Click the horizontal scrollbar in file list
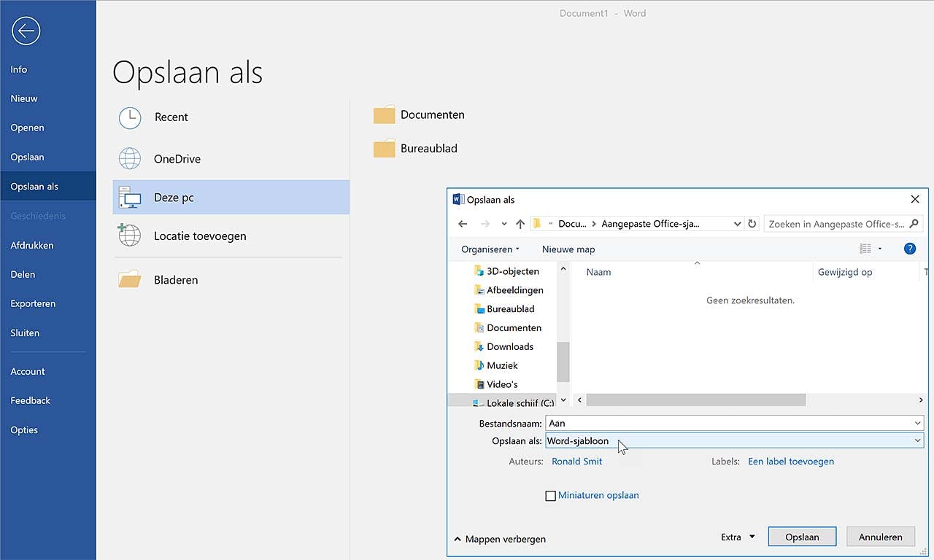934x560 pixels. coord(695,400)
